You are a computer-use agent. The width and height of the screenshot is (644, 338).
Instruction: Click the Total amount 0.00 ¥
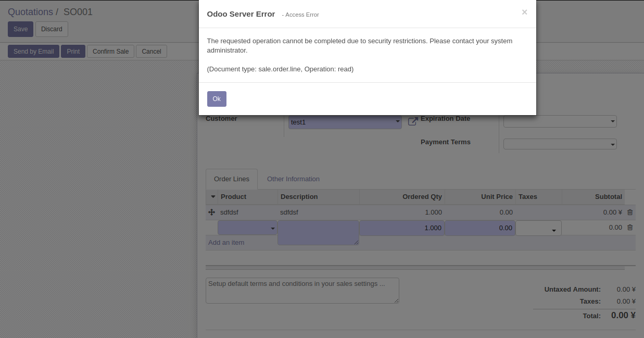pos(623,316)
